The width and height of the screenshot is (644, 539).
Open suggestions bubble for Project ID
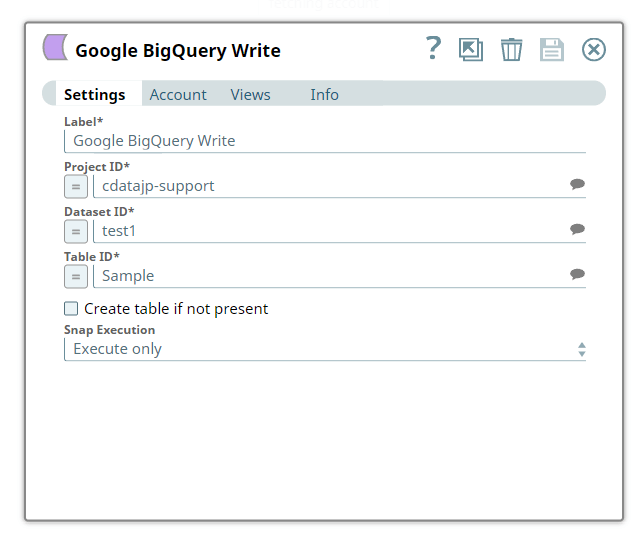click(x=577, y=185)
